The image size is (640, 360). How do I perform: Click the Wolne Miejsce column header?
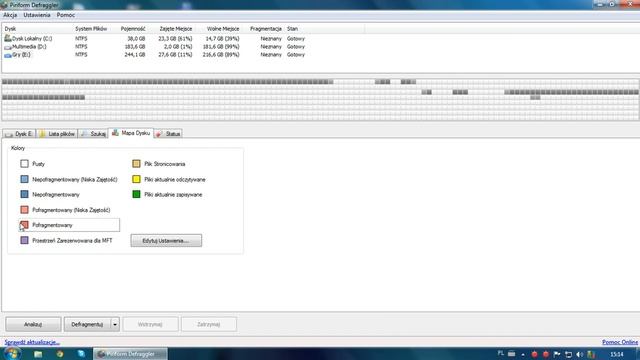tap(223, 29)
